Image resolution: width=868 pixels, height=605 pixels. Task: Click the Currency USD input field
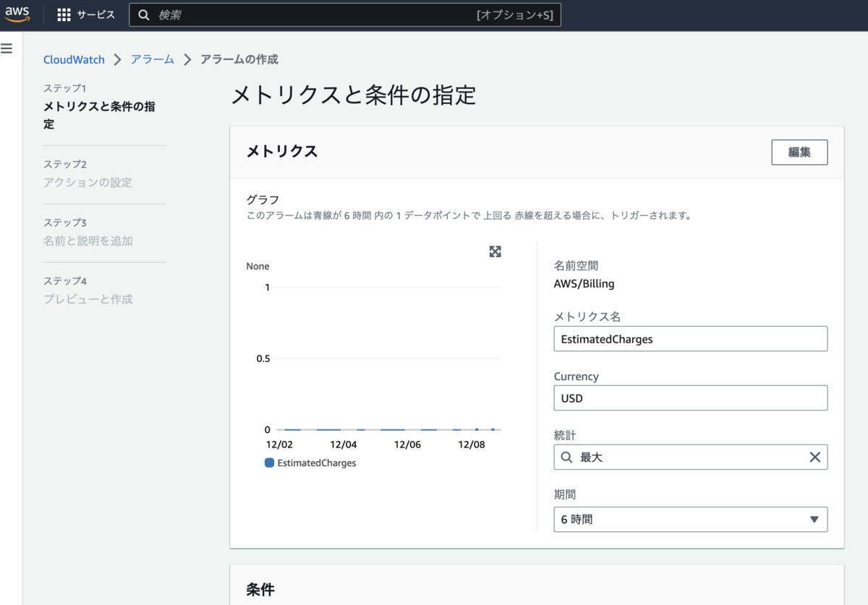[x=690, y=398]
